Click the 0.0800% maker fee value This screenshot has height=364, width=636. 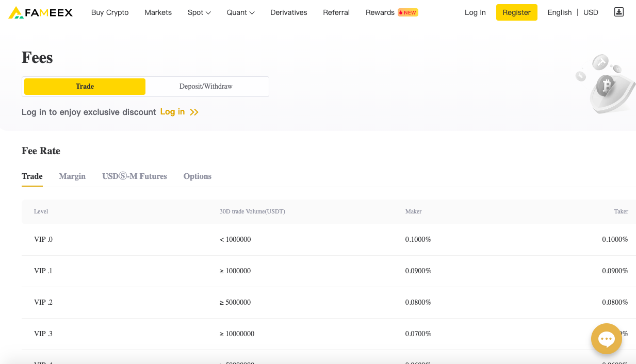[418, 303]
